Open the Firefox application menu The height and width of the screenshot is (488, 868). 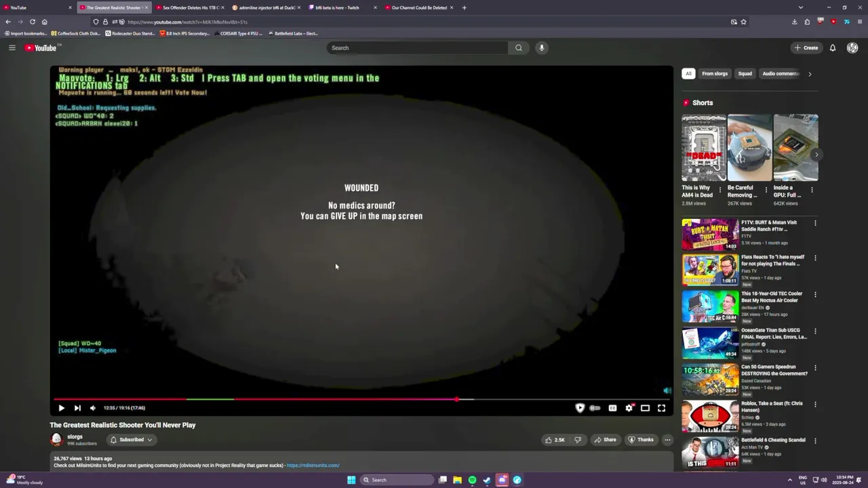(859, 22)
